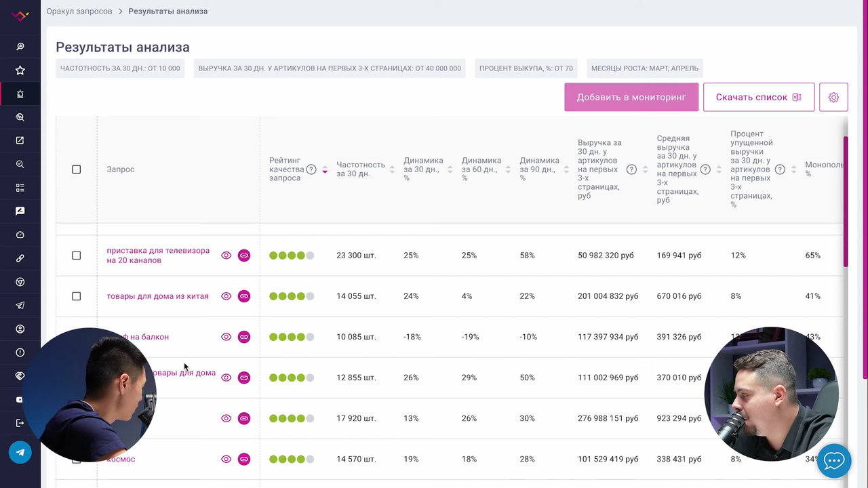This screenshot has height=488, width=868.
Task: Toggle eye icon in товары для дома из китая row
Action: (x=226, y=296)
